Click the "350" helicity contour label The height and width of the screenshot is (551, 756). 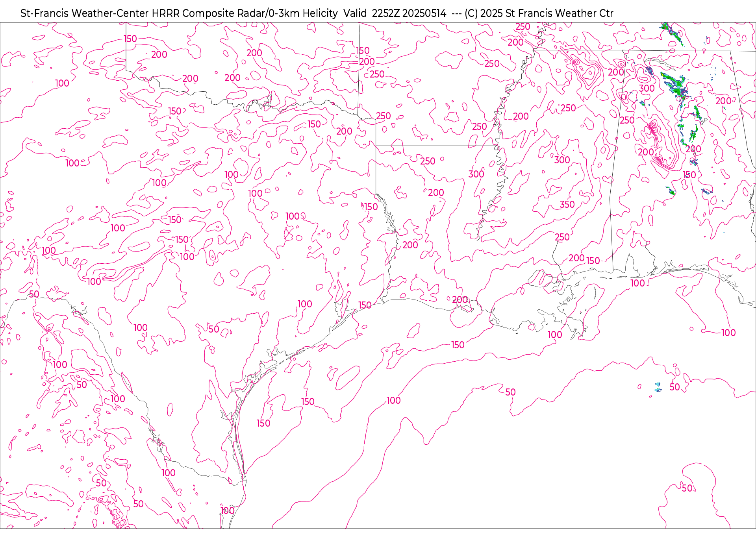[567, 204]
